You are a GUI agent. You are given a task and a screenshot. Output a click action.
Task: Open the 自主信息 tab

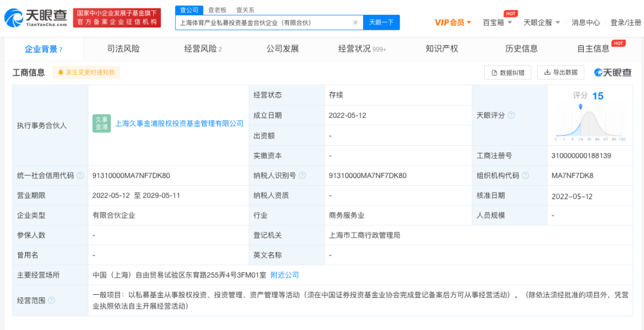[x=593, y=49]
